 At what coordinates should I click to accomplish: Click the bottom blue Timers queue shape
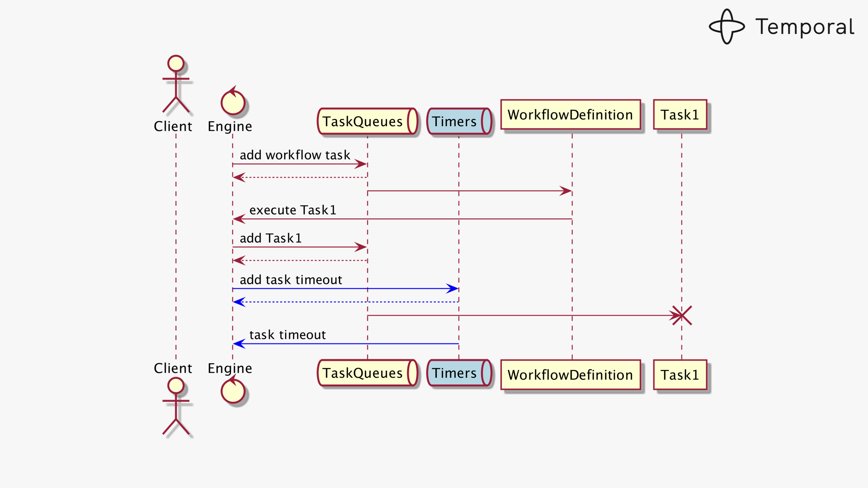tap(459, 373)
